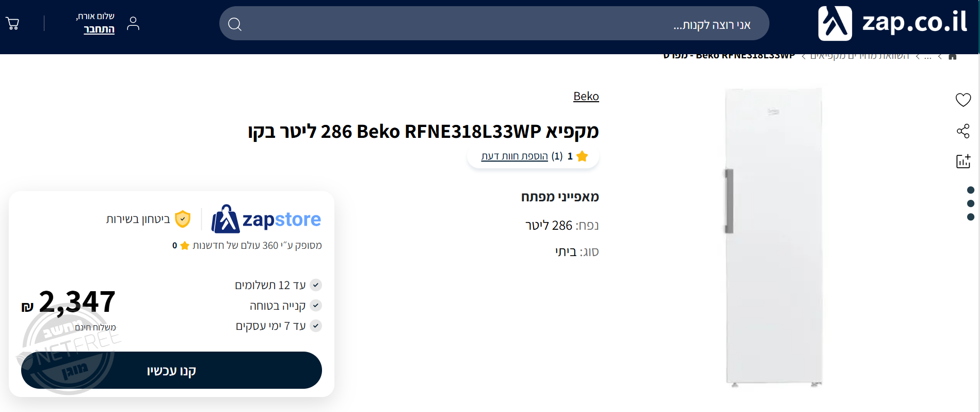Click the home icon in the breadcrumb

pos(952,56)
